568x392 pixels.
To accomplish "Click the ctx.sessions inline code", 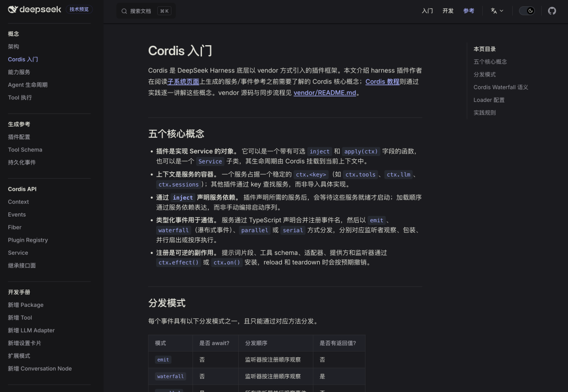I will [179, 184].
